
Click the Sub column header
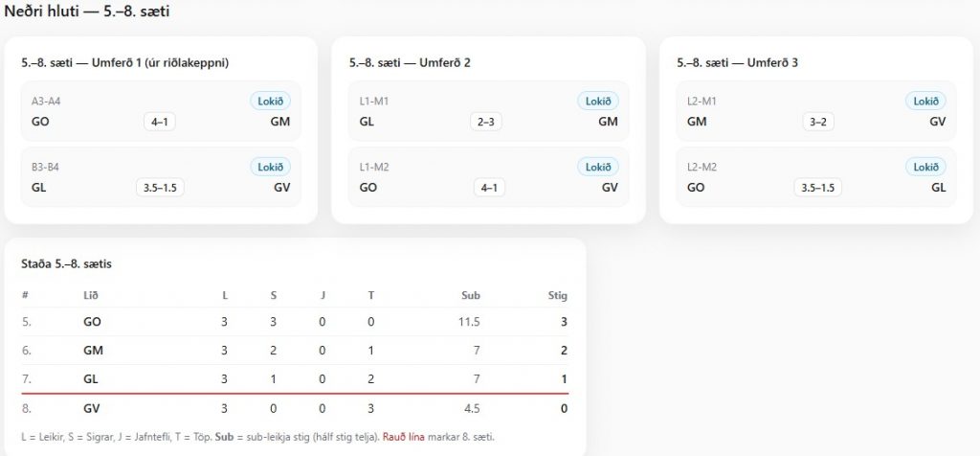click(x=471, y=295)
